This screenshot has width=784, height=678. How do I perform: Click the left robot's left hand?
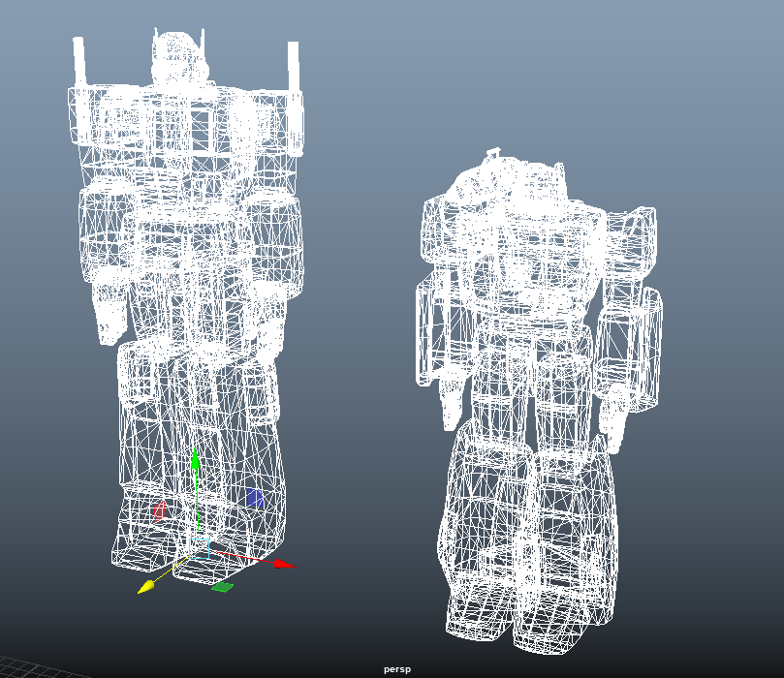pos(111,312)
